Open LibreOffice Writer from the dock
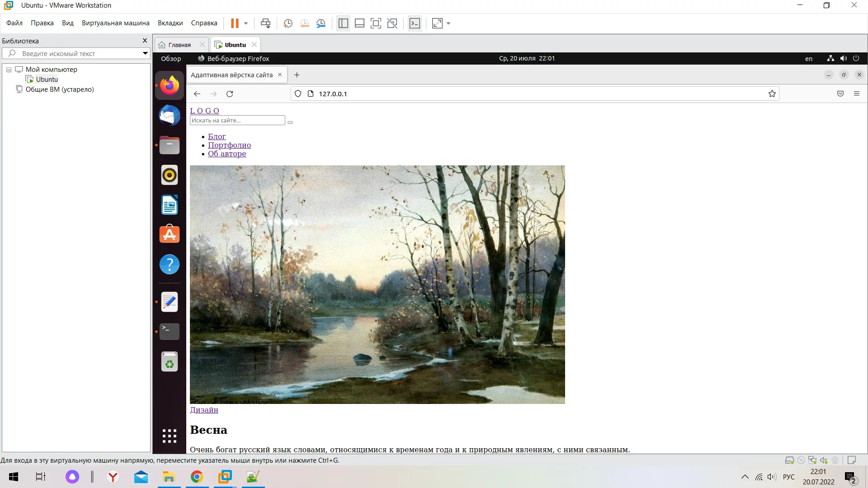868x488 pixels. pos(170,205)
